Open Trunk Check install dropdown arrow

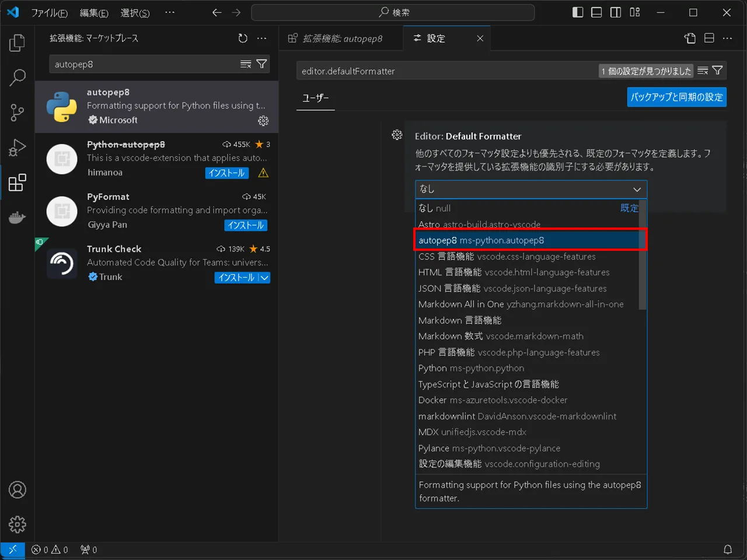[264, 278]
